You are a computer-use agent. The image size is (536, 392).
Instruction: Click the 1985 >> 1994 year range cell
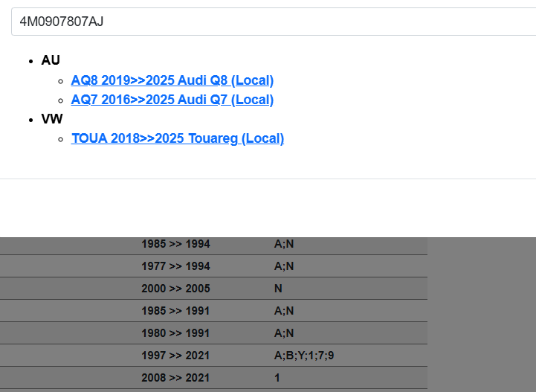coord(175,244)
